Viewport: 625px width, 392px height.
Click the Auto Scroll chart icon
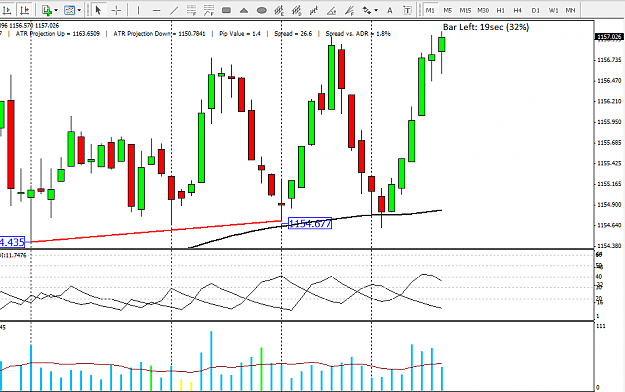[7, 10]
